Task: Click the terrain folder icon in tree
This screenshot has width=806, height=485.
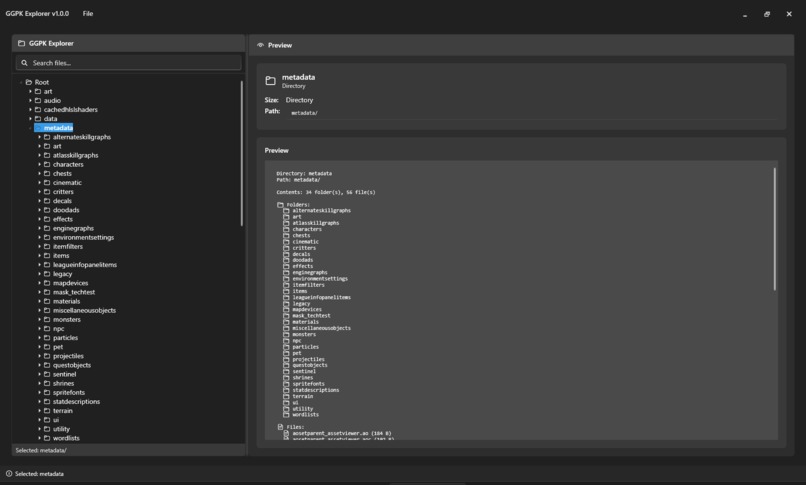Action: click(47, 411)
